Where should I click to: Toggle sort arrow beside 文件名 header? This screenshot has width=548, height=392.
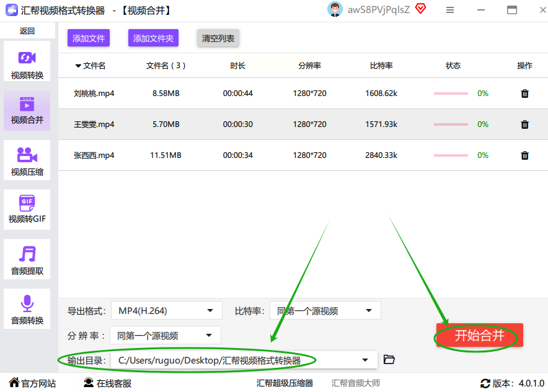pyautogui.click(x=78, y=66)
